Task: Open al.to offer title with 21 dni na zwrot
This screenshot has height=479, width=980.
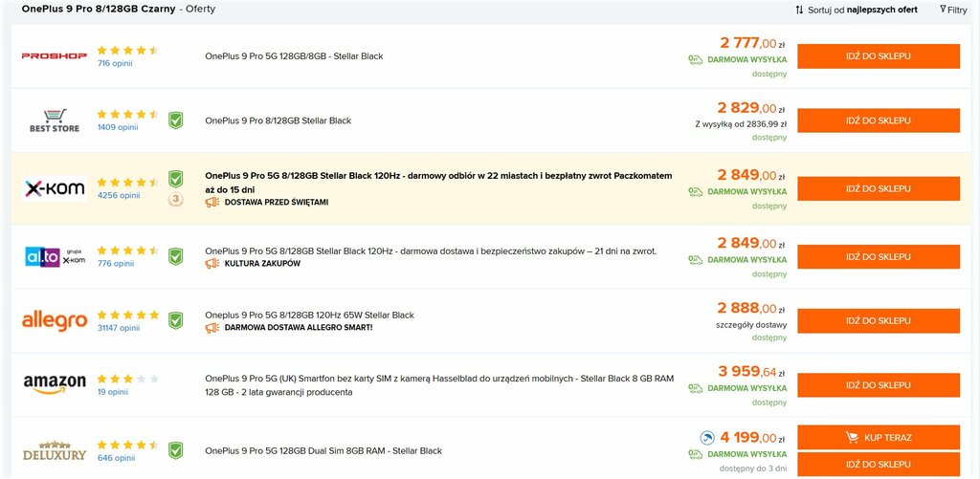Action: click(432, 251)
